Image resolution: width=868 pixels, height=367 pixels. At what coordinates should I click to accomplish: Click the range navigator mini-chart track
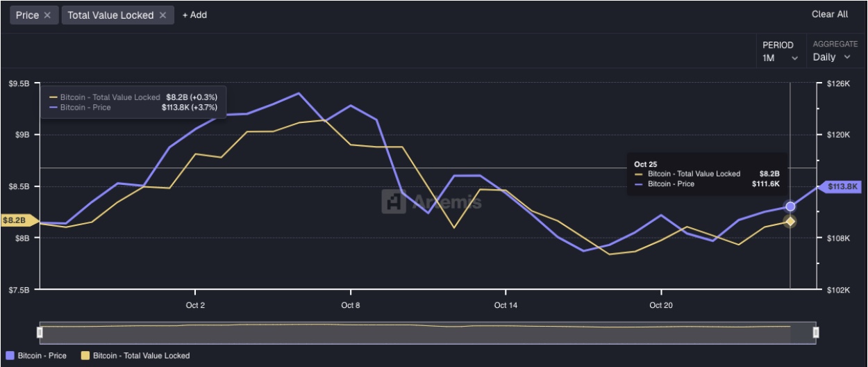tap(417, 333)
